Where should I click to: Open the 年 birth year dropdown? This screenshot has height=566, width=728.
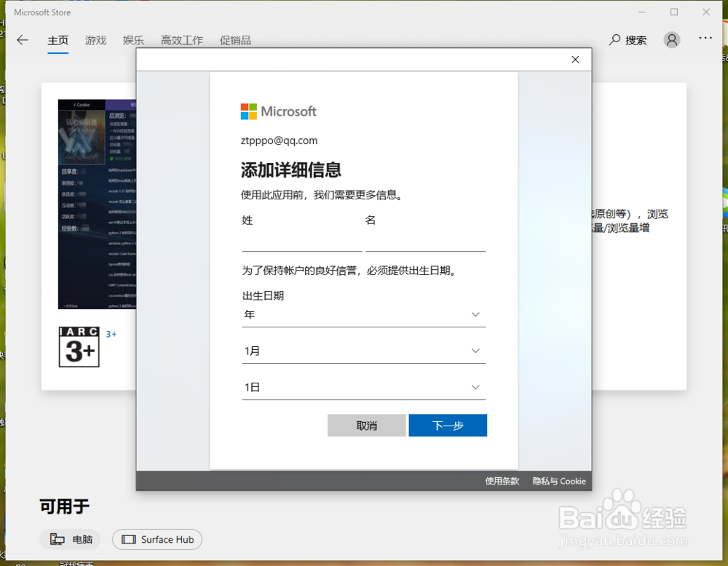pos(363,314)
